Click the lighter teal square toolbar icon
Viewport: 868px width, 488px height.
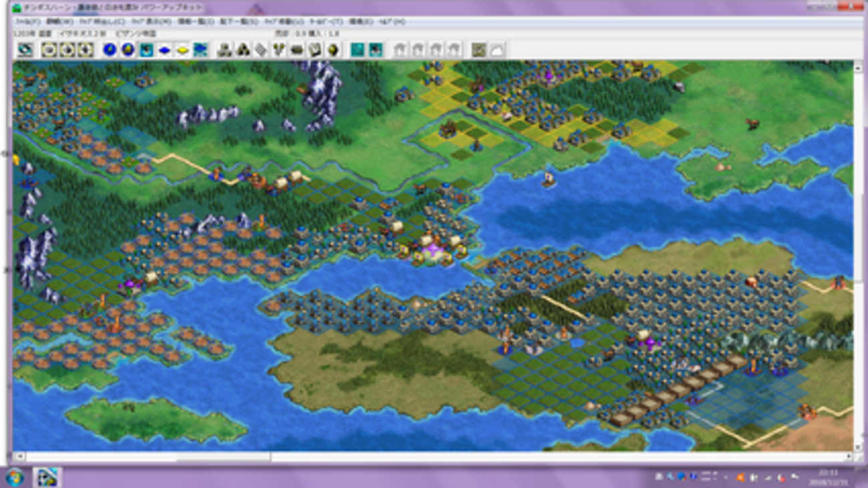tap(358, 49)
